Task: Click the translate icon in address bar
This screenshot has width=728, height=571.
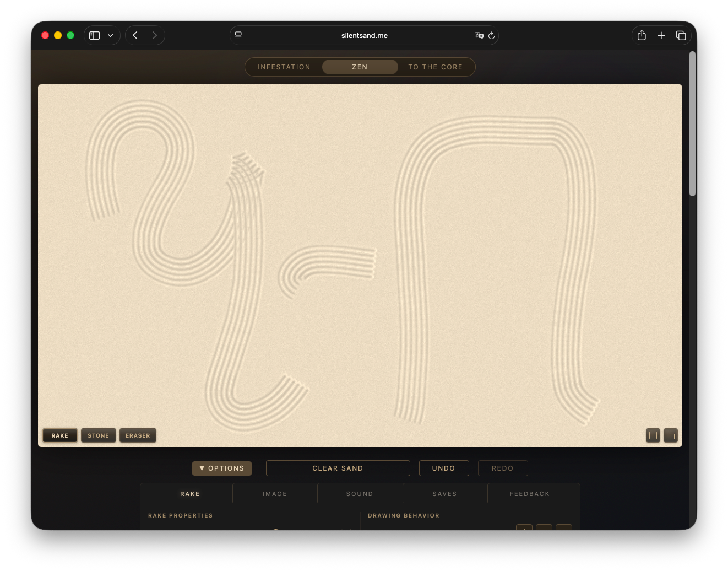Action: [x=479, y=35]
